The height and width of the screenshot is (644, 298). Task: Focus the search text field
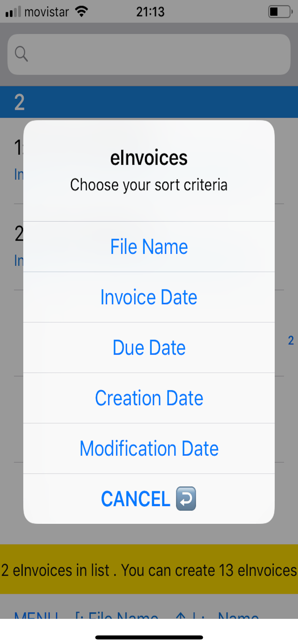[149, 54]
